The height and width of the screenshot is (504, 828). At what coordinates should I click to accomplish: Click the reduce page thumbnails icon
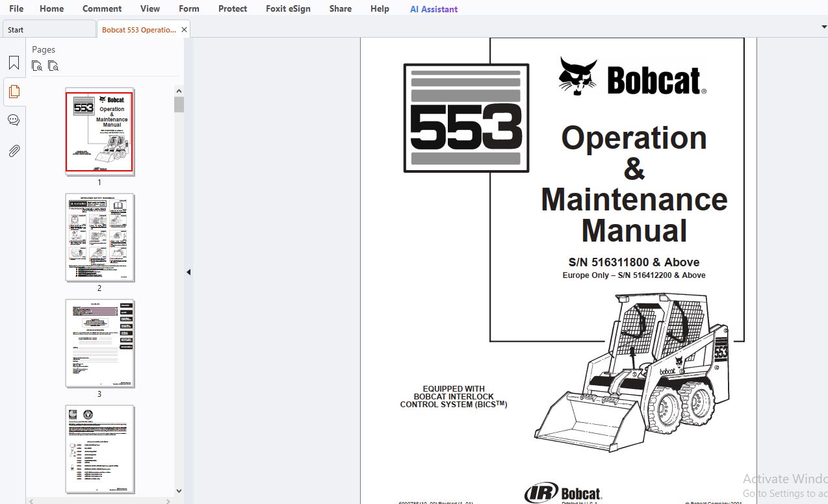[x=53, y=66]
